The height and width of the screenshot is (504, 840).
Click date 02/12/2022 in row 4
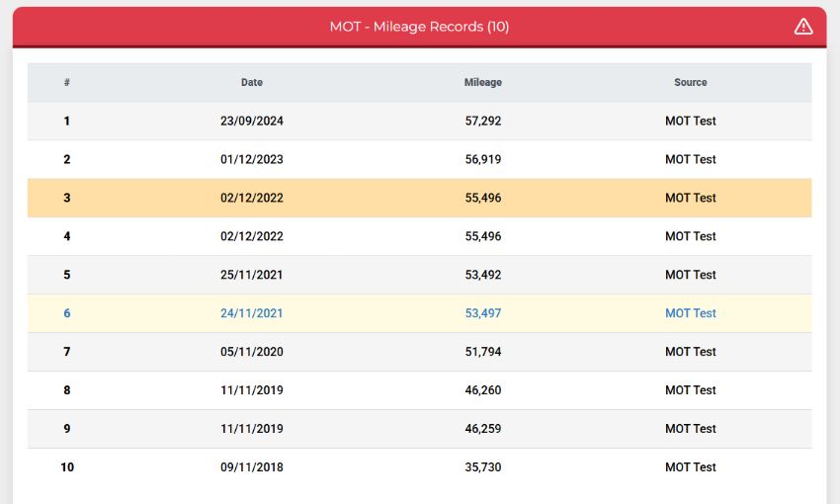[x=252, y=237]
